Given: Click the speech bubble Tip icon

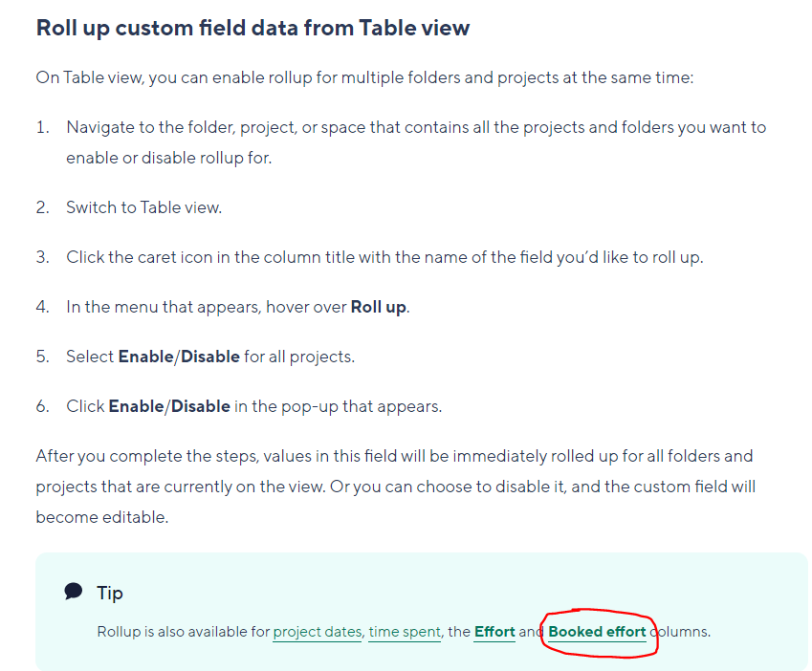Looking at the screenshot, I should [73, 592].
